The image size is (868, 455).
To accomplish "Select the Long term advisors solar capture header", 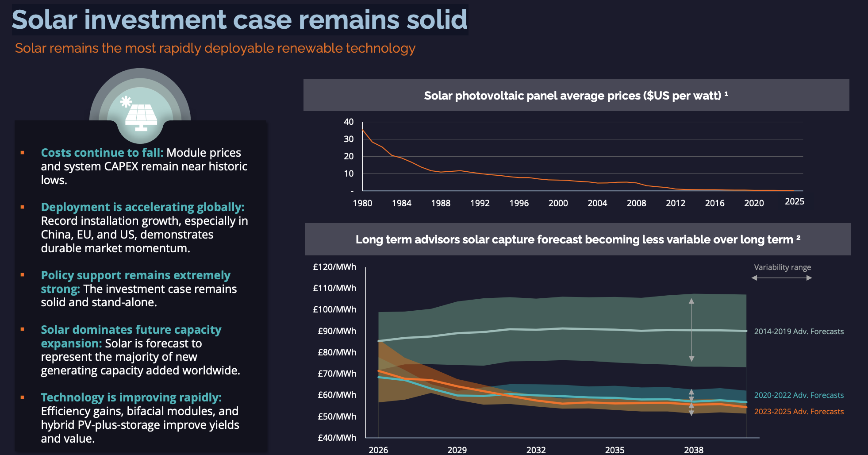I will [578, 239].
